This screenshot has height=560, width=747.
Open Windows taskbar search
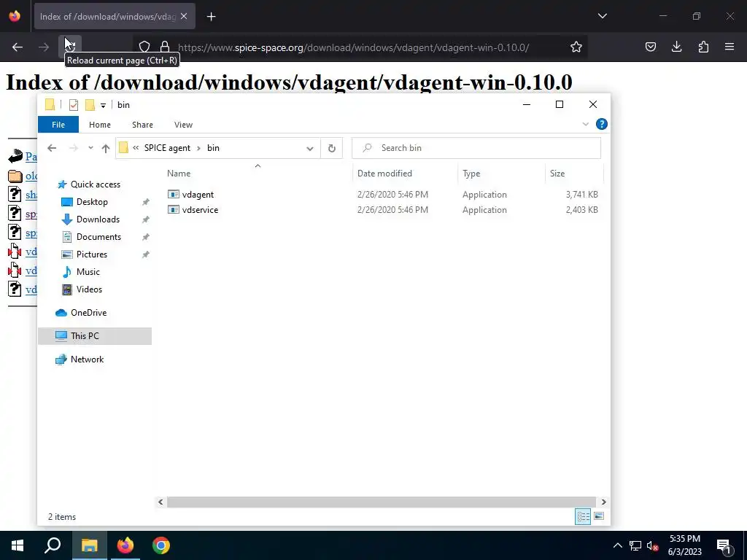click(53, 545)
